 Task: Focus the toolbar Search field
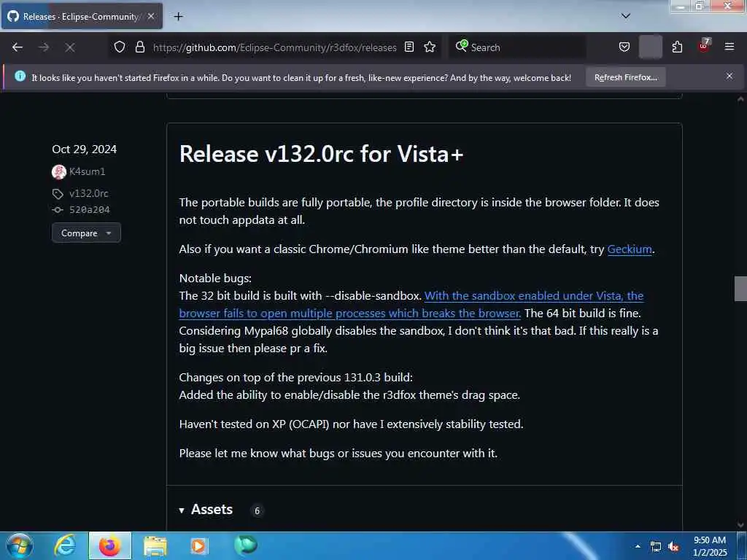(517, 47)
